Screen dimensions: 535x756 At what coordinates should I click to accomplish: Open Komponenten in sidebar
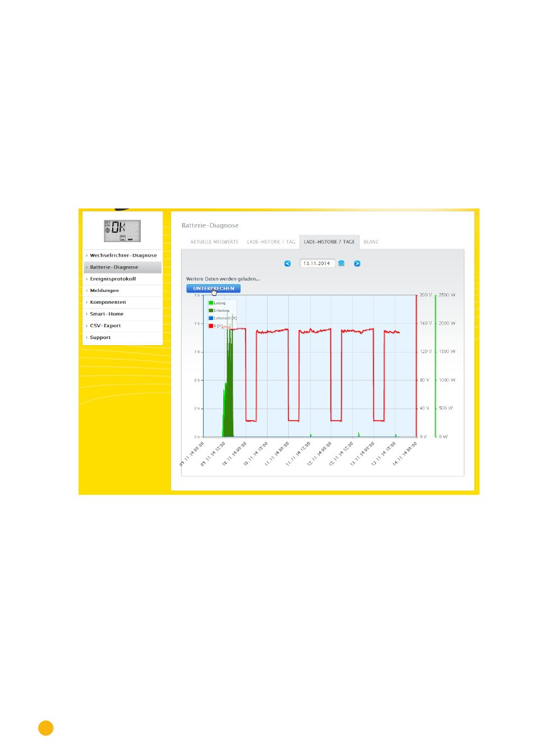123,303
